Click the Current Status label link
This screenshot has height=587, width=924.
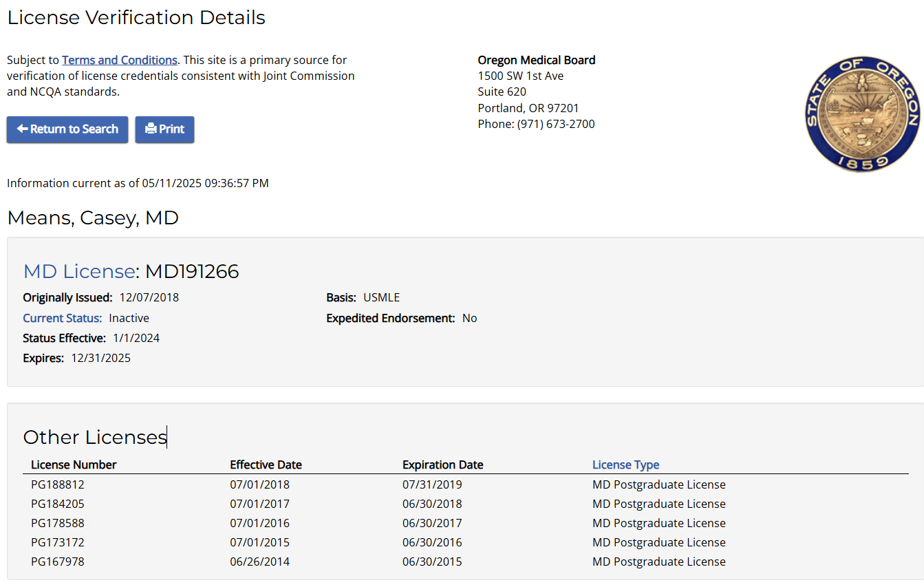click(x=63, y=318)
